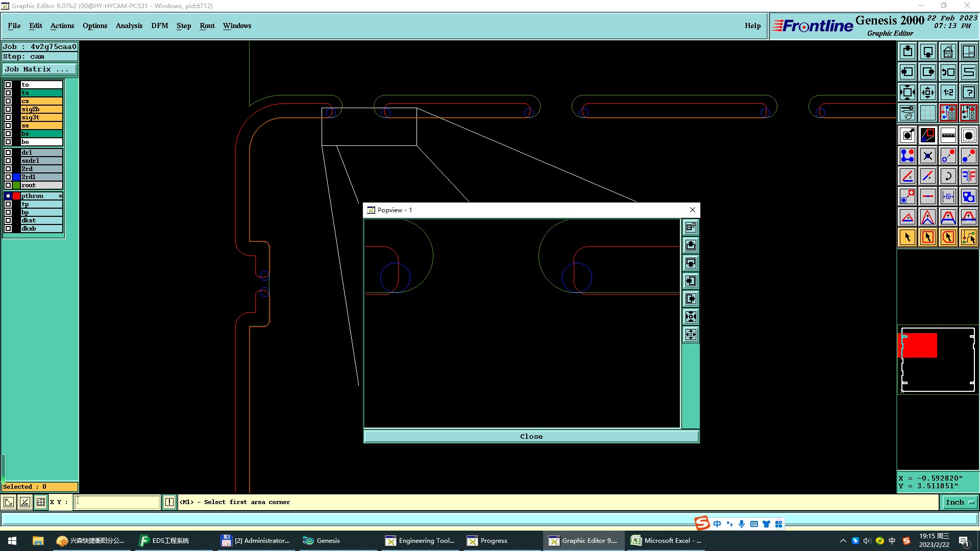Click the delete feature X tool
The height and width of the screenshot is (551, 980).
[927, 156]
